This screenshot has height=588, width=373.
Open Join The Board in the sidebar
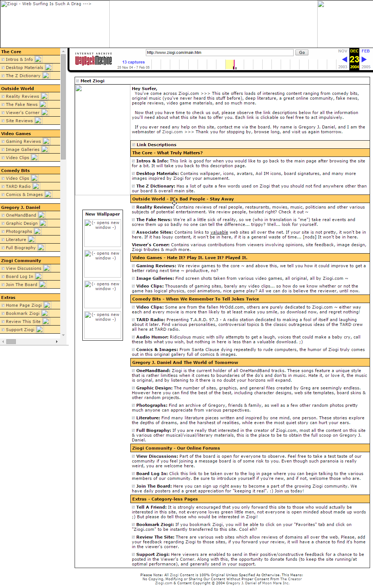[21, 285]
